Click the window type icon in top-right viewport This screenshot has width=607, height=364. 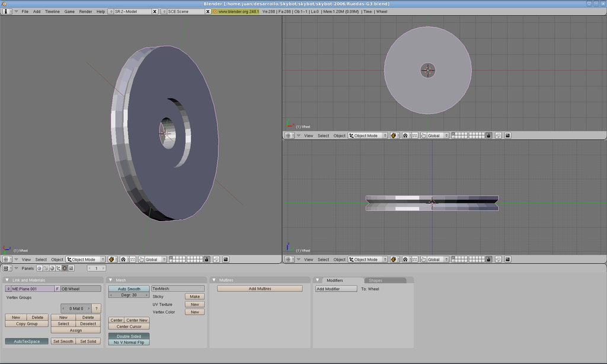pos(289,136)
